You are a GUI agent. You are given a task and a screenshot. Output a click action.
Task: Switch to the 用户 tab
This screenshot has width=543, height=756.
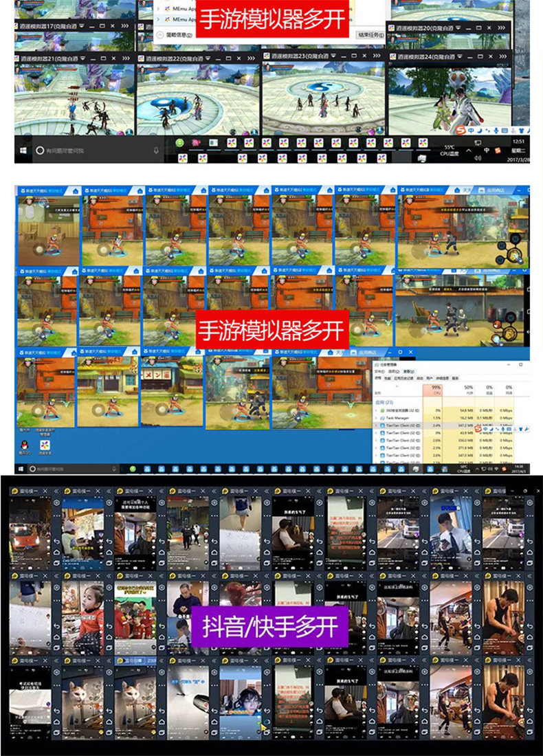coord(430,379)
